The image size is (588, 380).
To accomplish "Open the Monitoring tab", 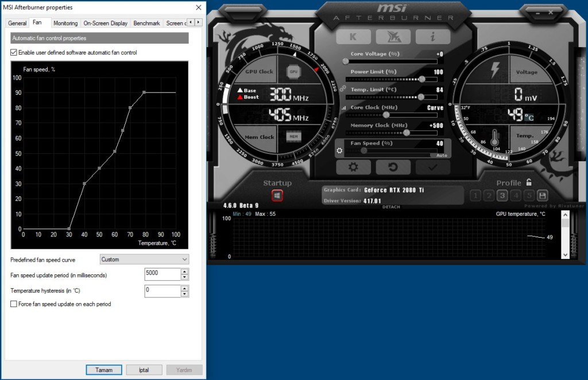I will (65, 23).
